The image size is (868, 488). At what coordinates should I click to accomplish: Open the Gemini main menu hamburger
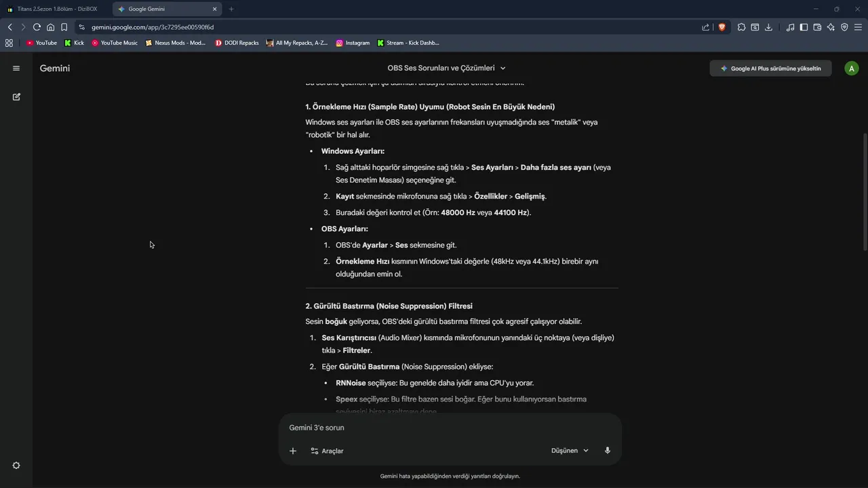click(16, 68)
